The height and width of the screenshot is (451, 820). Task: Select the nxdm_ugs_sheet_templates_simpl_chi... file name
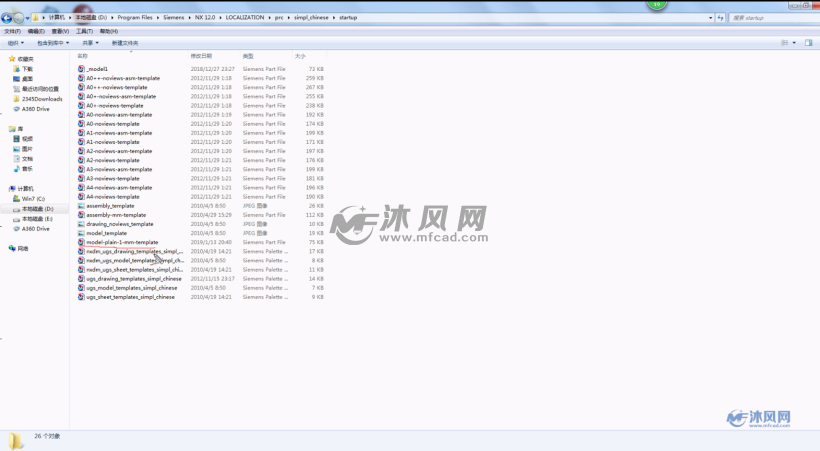coord(135,269)
